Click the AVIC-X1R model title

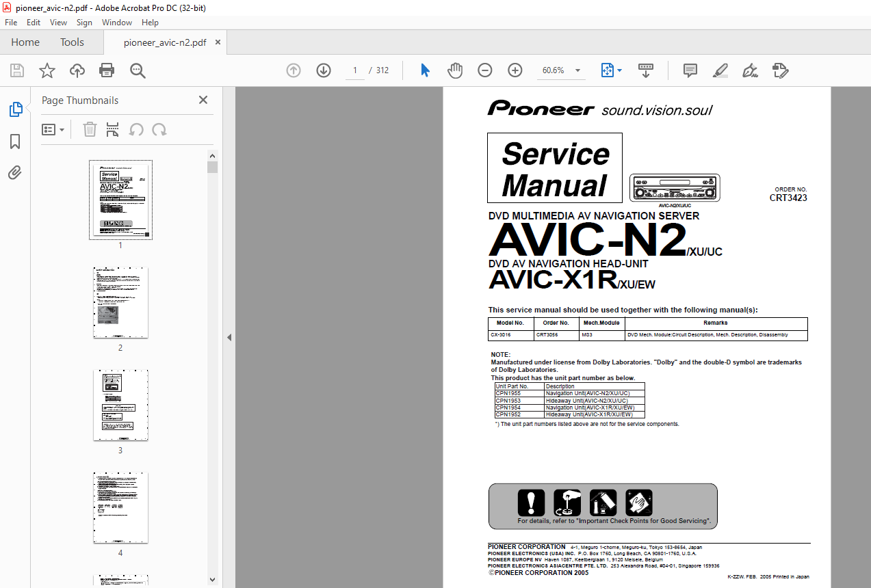tap(553, 279)
